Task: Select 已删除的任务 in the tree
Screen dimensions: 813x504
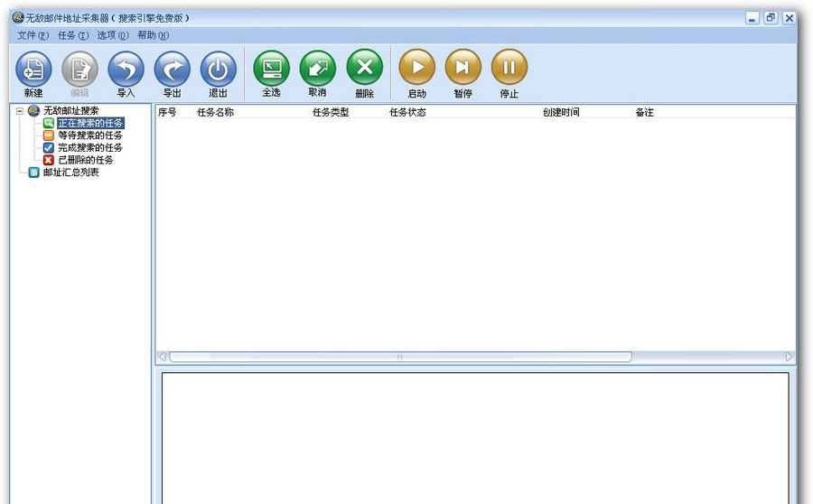Action: (x=85, y=160)
